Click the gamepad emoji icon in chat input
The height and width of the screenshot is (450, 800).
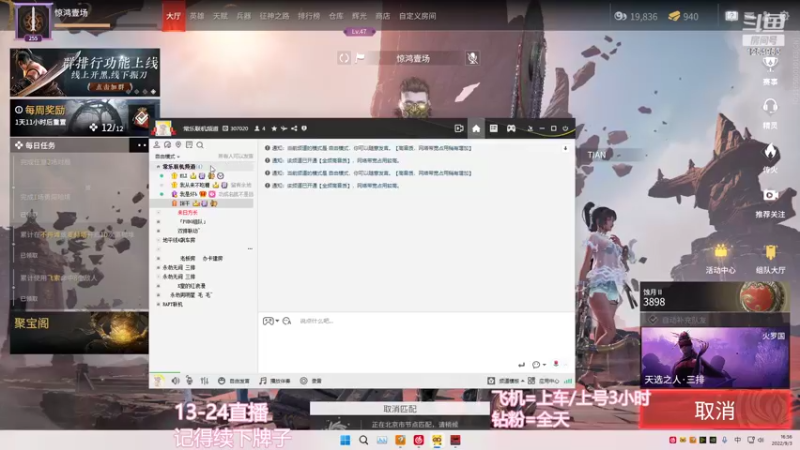268,321
